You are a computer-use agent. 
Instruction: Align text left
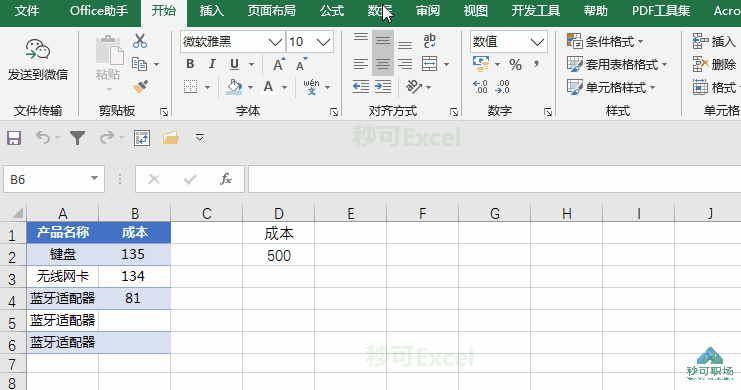click(361, 64)
